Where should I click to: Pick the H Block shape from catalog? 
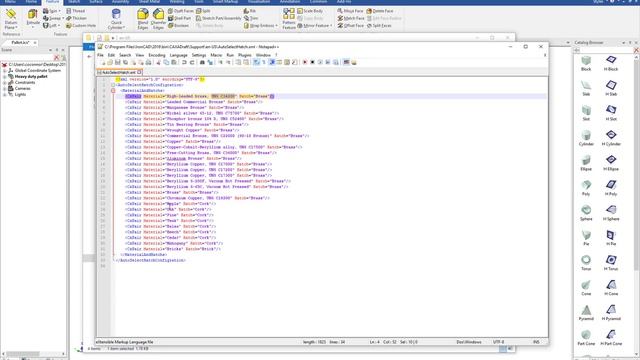click(611, 63)
